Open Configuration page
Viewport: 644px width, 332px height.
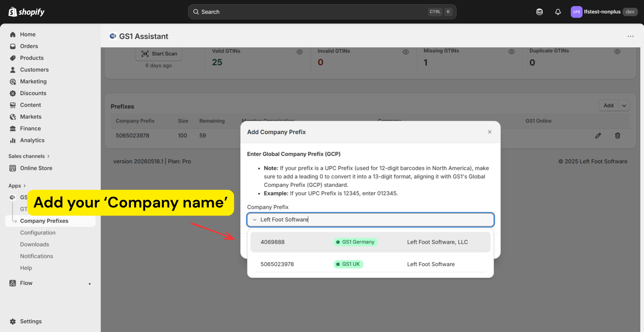[x=38, y=232]
